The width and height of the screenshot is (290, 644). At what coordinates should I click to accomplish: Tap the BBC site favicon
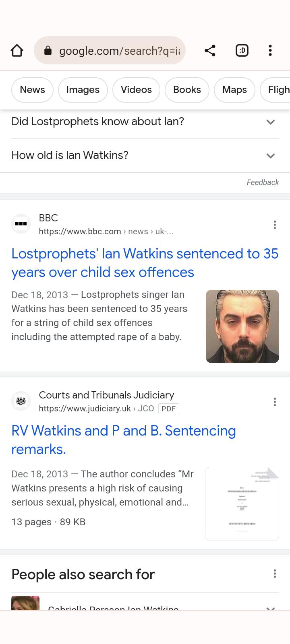(x=21, y=224)
